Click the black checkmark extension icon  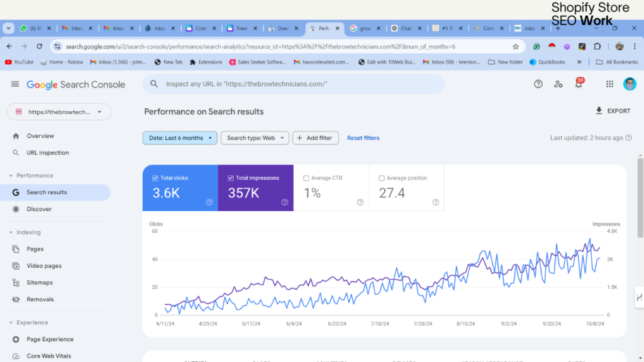tap(582, 47)
